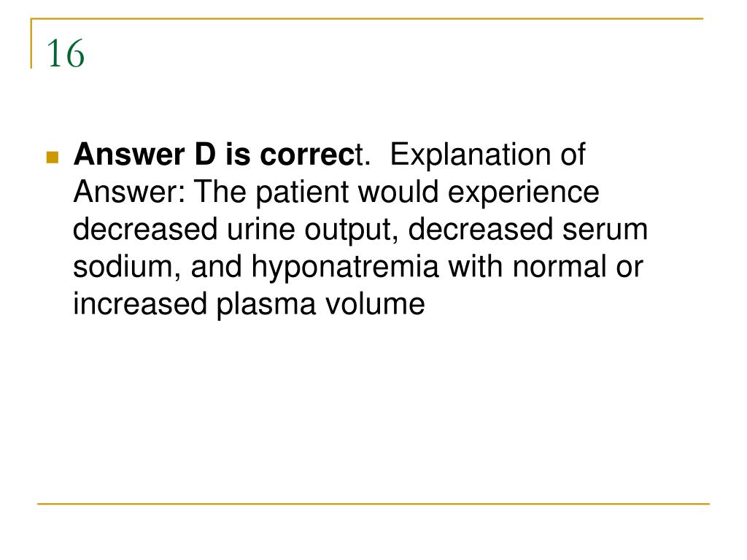Click the gold horizontal line at slide top
This screenshot has width=747, height=560.
pos(368,18)
